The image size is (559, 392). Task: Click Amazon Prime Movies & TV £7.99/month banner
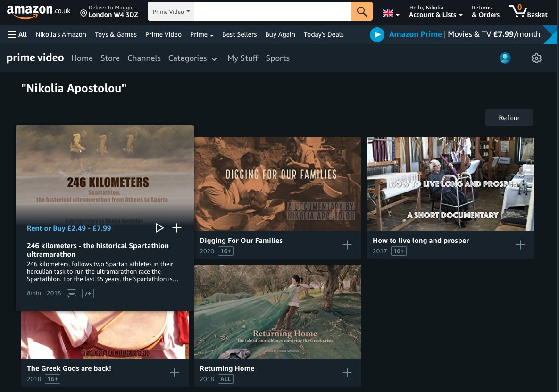[x=464, y=34]
